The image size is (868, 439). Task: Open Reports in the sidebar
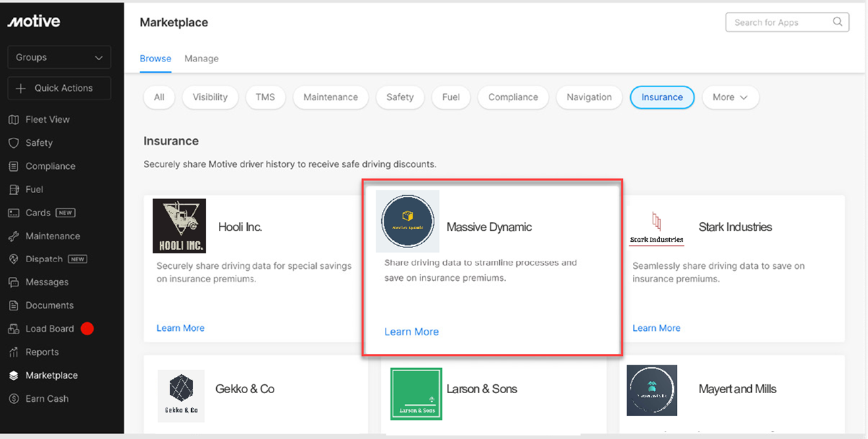(x=42, y=352)
